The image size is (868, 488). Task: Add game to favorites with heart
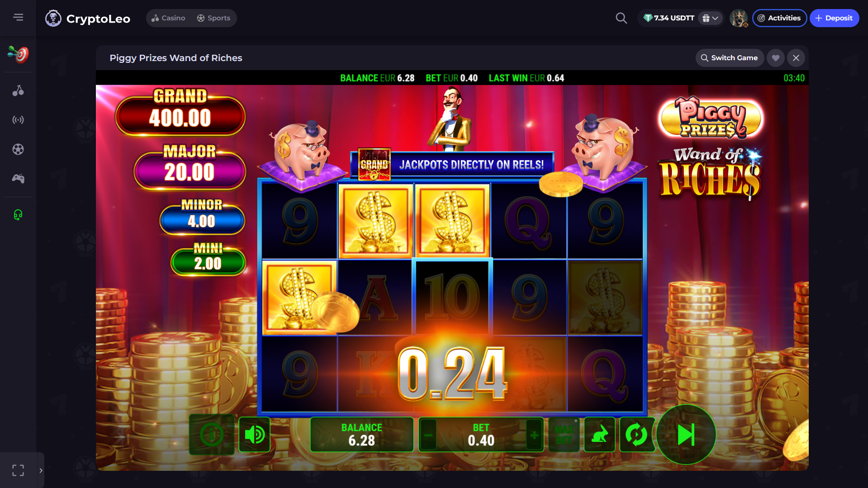[776, 58]
